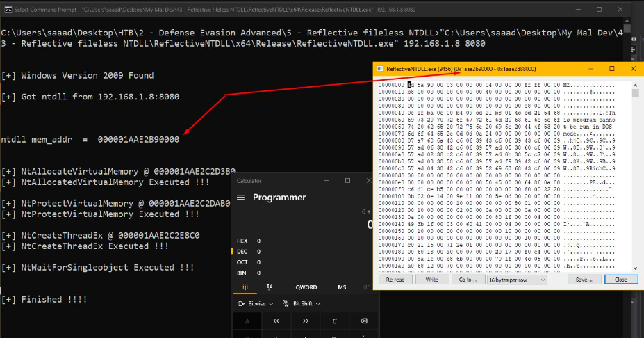644x338 pixels.
Task: Maximize the Calculator window
Action: [347, 181]
